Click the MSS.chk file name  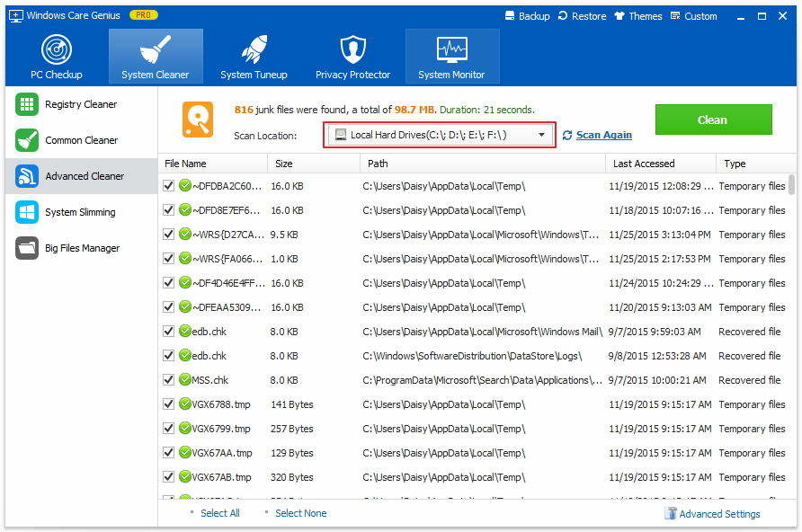click(209, 380)
